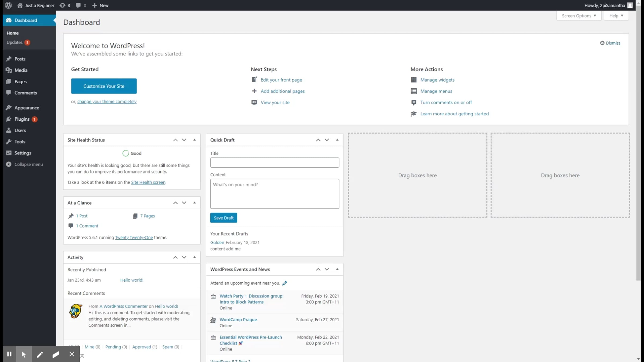Dismiss the Welcome to WordPress panel
This screenshot has width=644, height=362.
coord(610,43)
